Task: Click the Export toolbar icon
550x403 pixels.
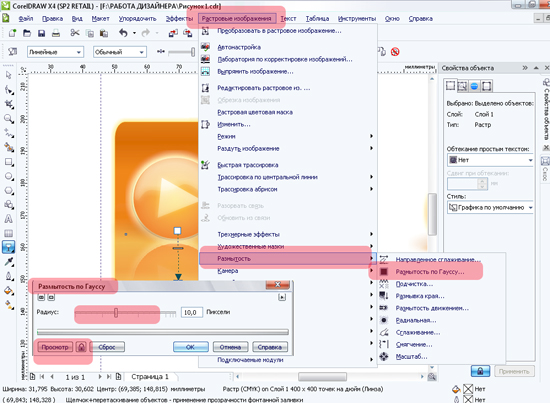Action: pyautogui.click(x=188, y=33)
